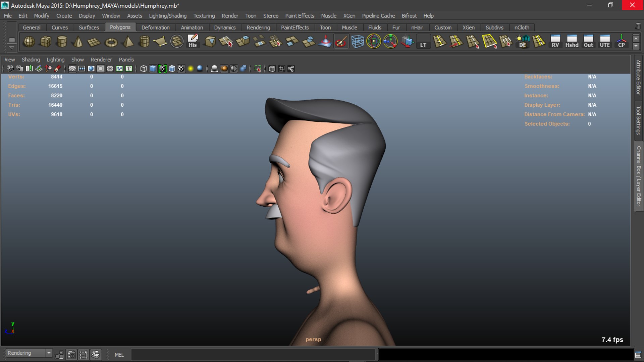
Task: Toggle the viewport grid display
Action: pyautogui.click(x=72, y=69)
